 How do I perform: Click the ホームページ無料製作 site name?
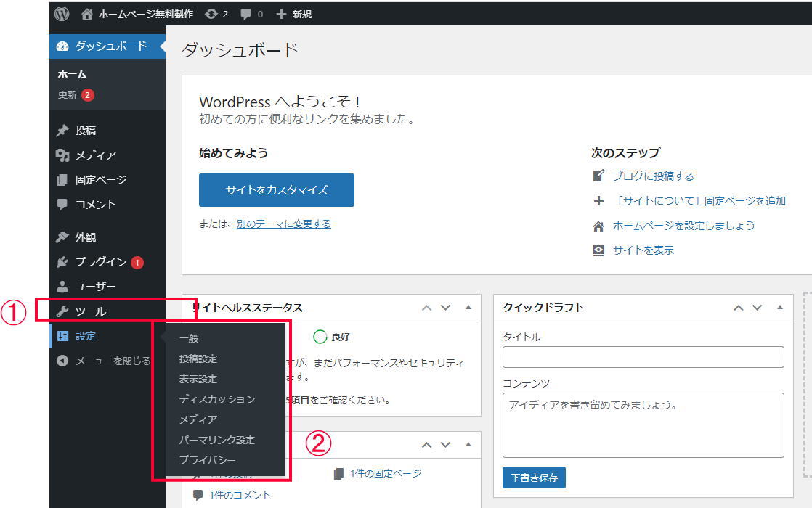pyautogui.click(x=145, y=14)
